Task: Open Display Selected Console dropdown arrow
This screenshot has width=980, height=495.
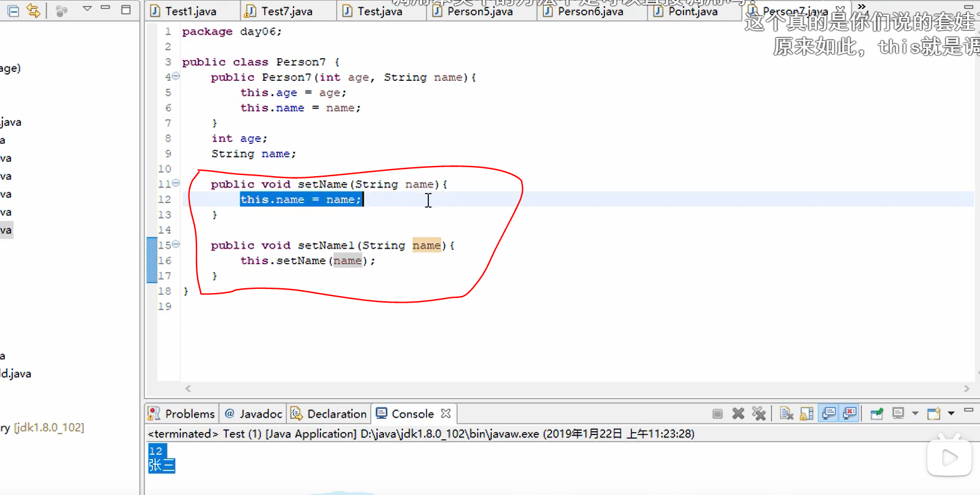Action: (x=915, y=413)
